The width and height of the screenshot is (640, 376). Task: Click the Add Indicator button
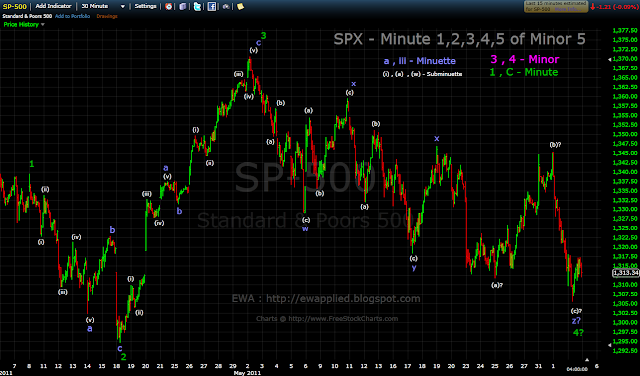(53, 6)
